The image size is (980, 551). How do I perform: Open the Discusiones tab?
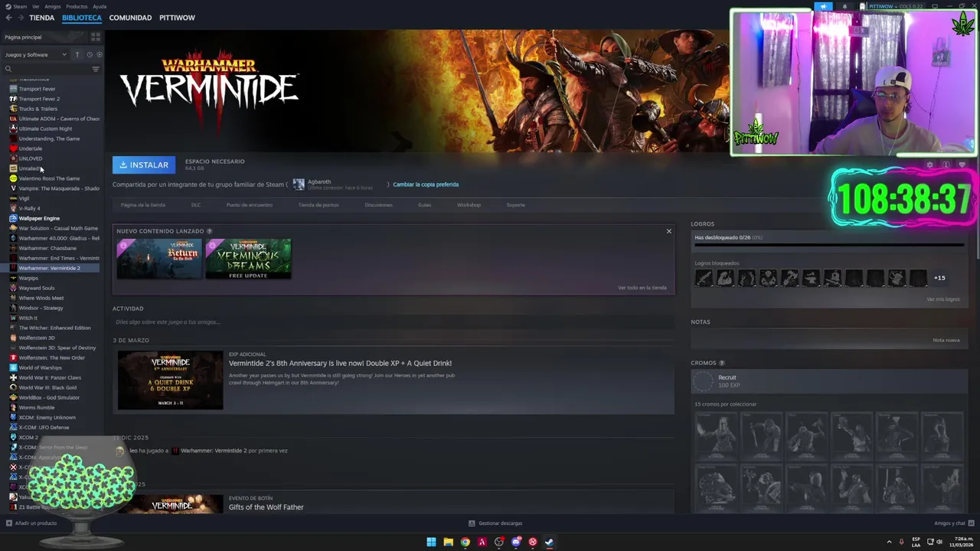pyautogui.click(x=378, y=205)
